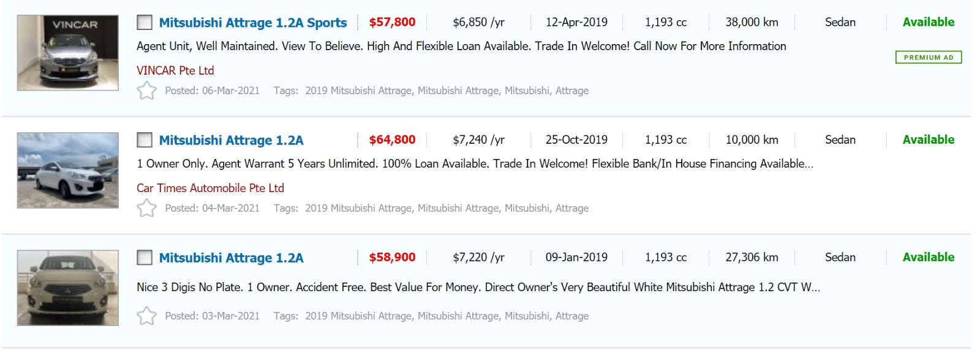
Task: Tick checkbox beside Mitsubishi Attrage 1.2A Sports
Action: (145, 23)
